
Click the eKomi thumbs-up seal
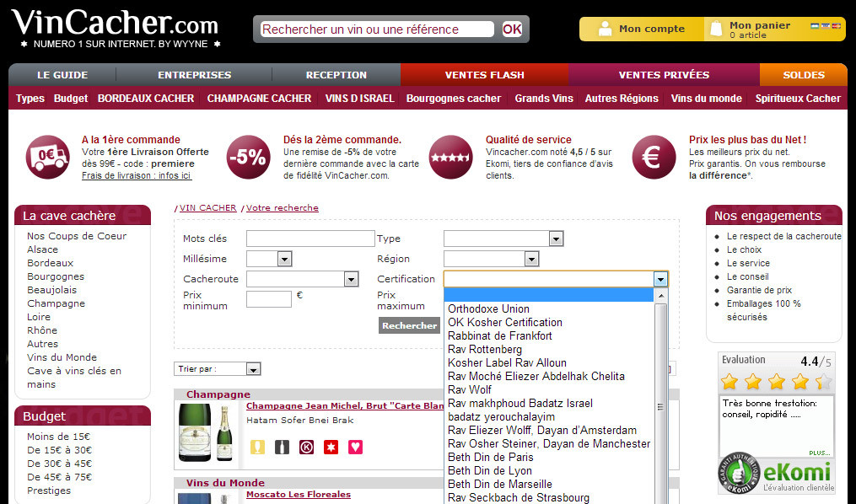tap(739, 473)
